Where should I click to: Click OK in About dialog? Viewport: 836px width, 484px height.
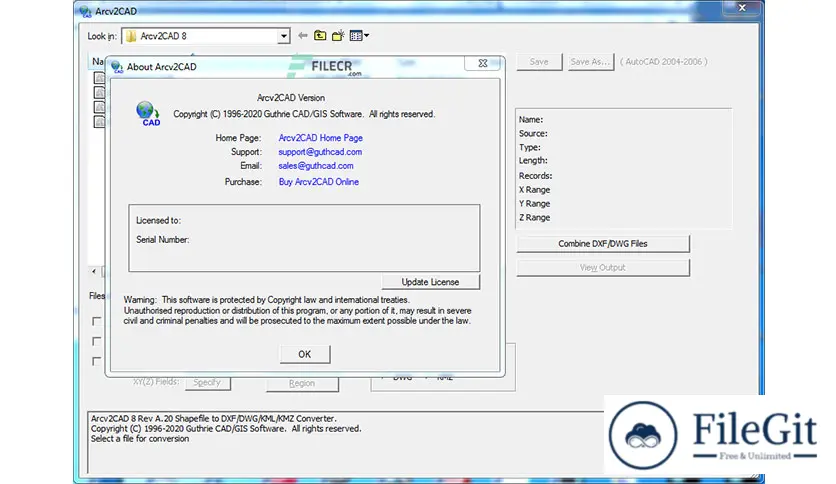point(304,354)
